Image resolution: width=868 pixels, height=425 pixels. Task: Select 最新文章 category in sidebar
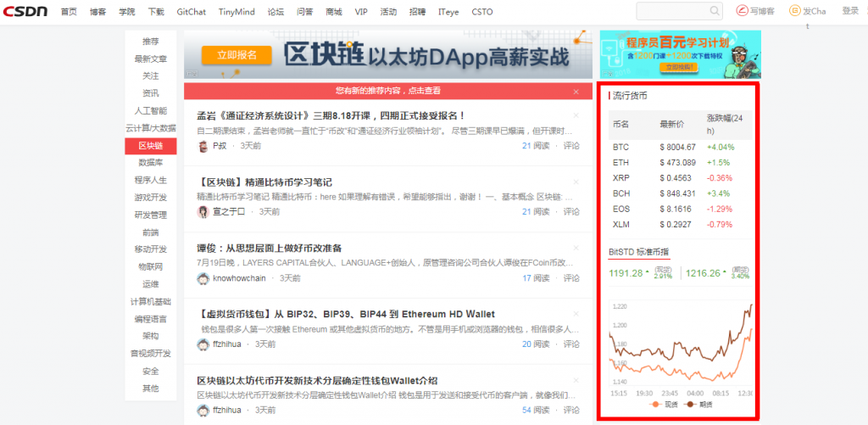(151, 59)
